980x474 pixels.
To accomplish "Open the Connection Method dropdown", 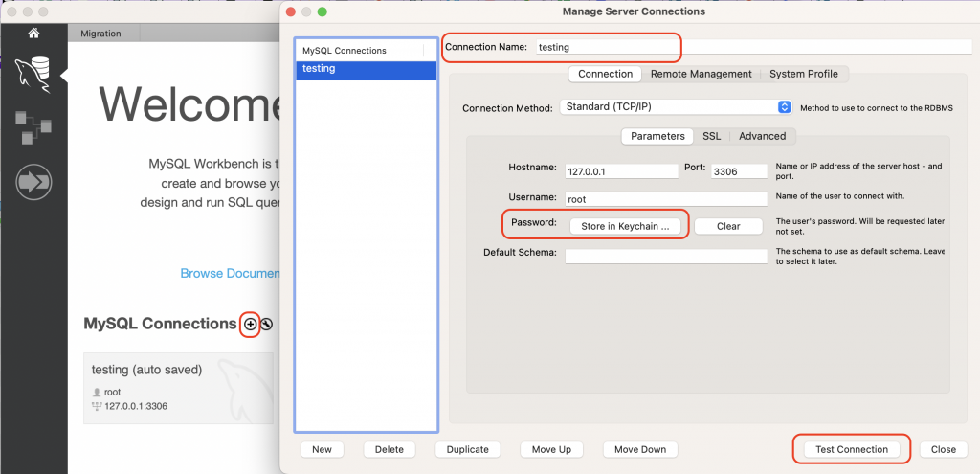I will [x=676, y=107].
